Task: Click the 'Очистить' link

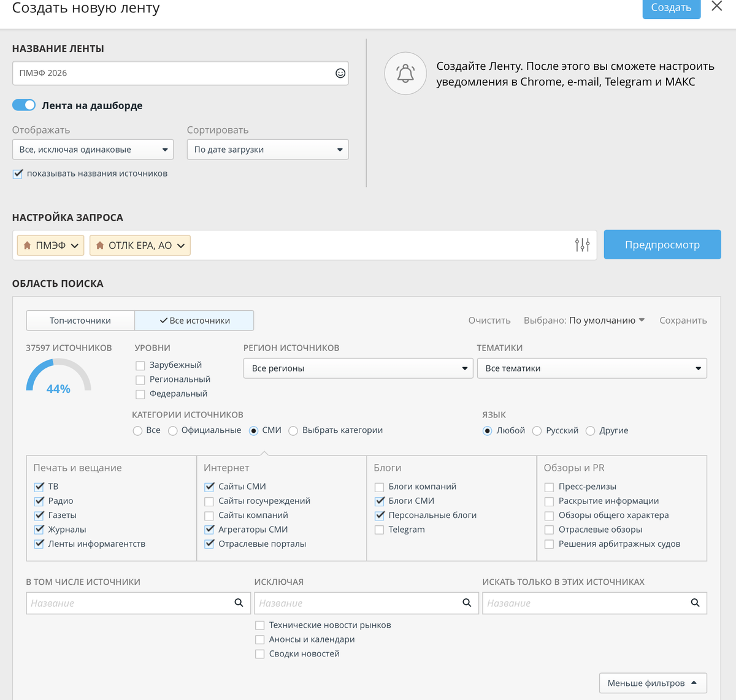Action: pyautogui.click(x=489, y=321)
